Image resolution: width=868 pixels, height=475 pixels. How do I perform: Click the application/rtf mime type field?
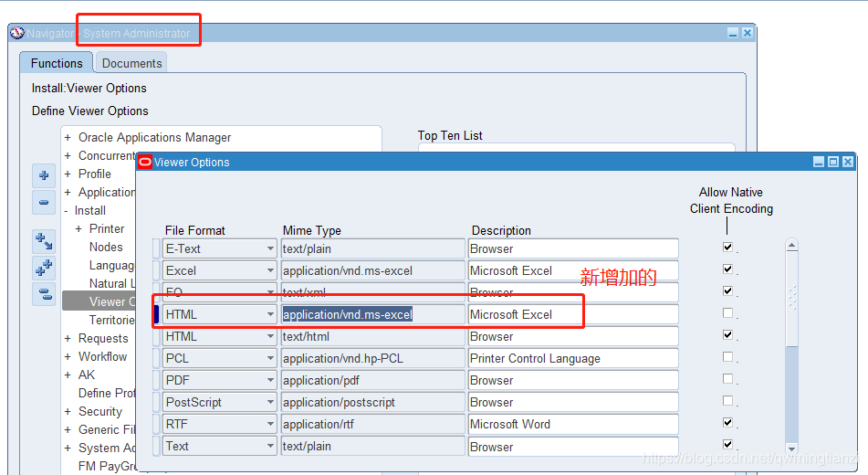point(372,424)
